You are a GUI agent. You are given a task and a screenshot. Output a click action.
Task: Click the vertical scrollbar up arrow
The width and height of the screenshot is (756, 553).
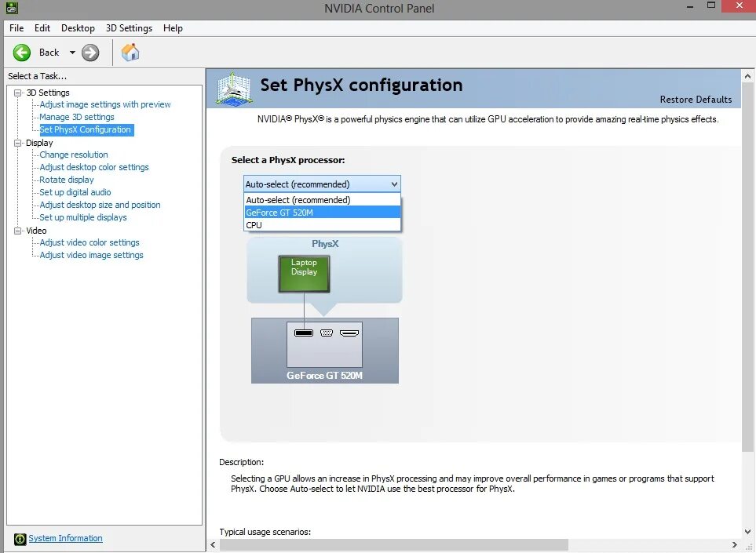coord(747,76)
